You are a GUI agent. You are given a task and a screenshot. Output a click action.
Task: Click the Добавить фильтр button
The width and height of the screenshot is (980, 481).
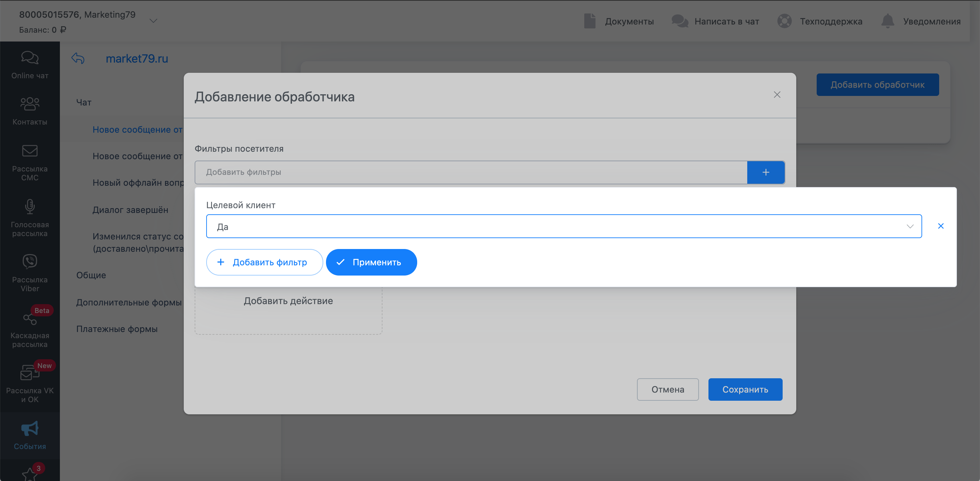click(264, 262)
